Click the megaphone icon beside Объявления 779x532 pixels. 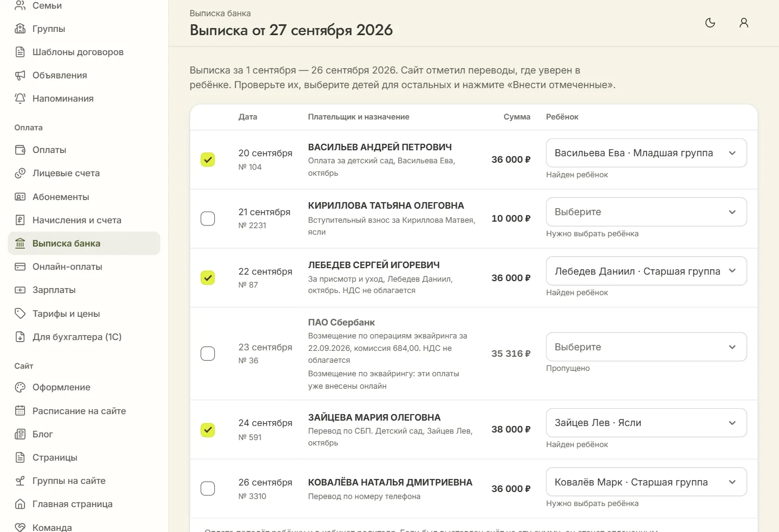[20, 75]
